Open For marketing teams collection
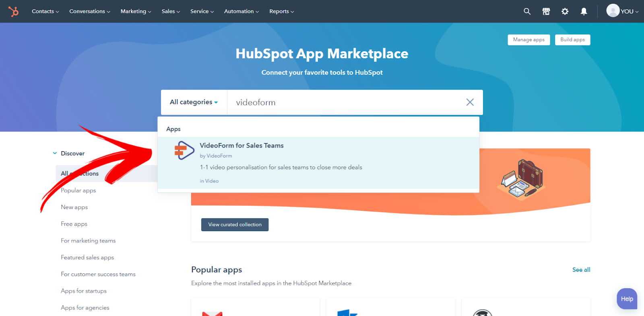Image resolution: width=644 pixels, height=316 pixels. click(x=88, y=241)
